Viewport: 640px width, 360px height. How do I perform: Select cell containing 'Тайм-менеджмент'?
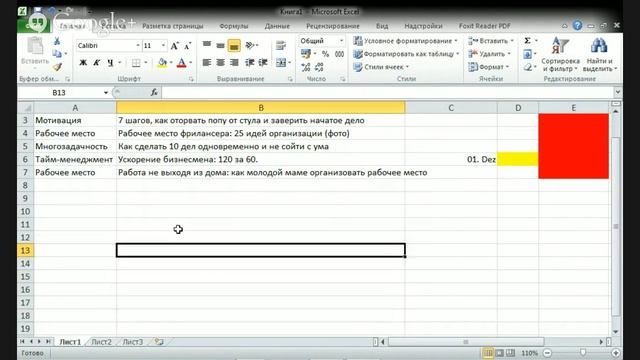pos(74,160)
